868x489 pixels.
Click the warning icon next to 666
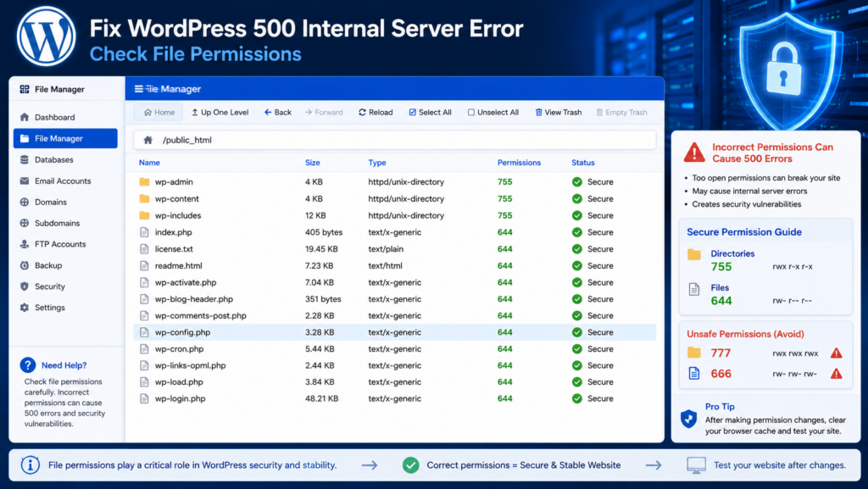click(837, 374)
